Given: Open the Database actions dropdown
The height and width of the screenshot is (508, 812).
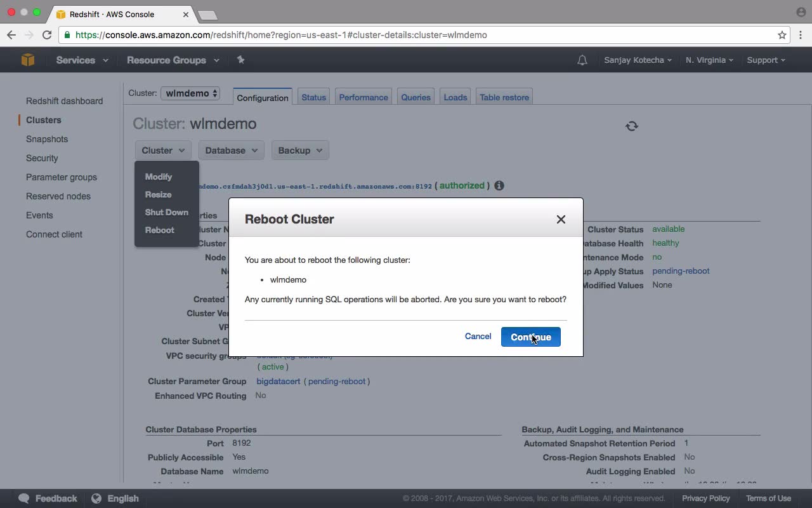Looking at the screenshot, I should [x=232, y=150].
